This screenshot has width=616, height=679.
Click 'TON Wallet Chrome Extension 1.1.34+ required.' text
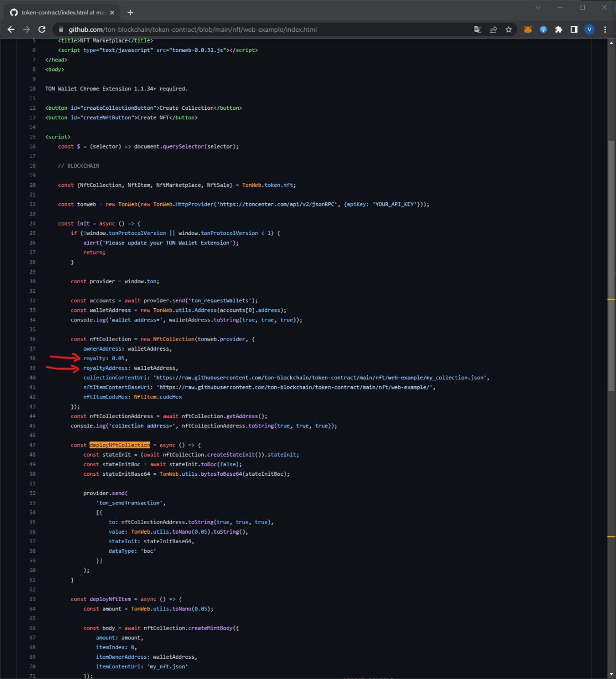click(116, 89)
